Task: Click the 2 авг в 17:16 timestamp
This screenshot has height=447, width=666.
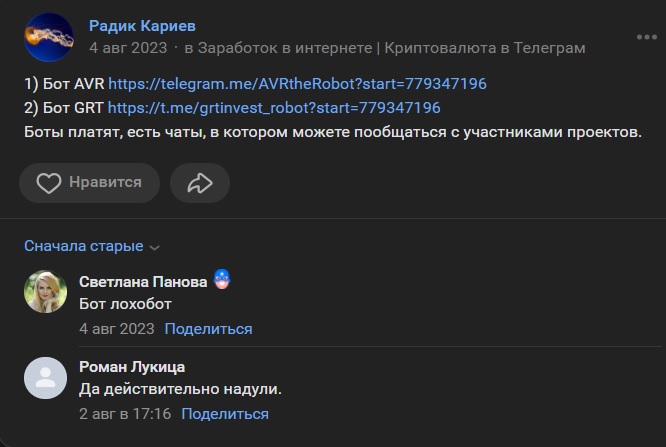Action: tap(125, 414)
